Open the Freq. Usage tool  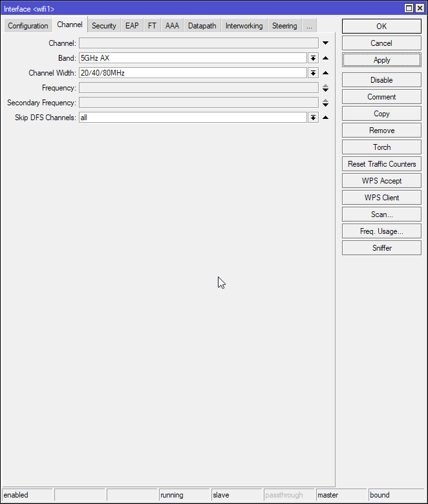coord(381,231)
